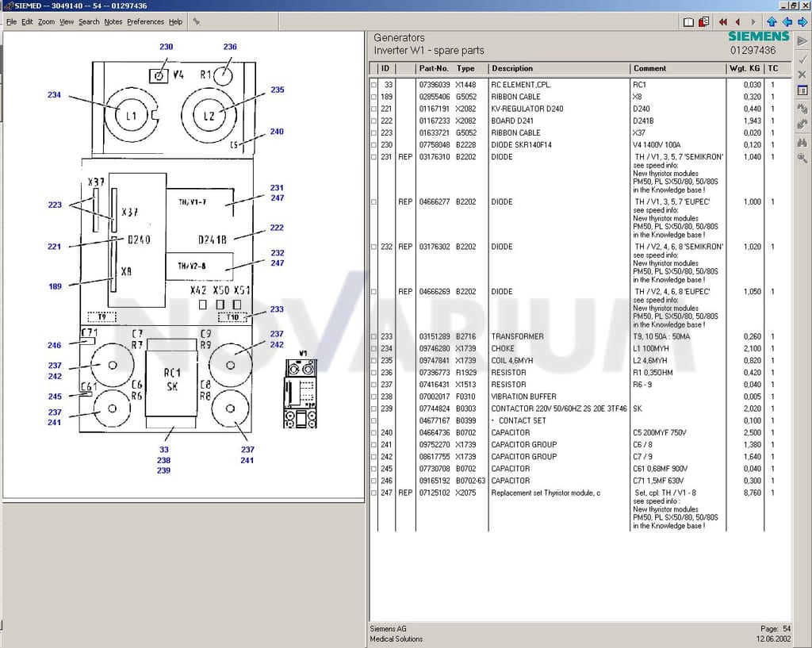Screen dimensions: 812x648
Task: Go to previous page with red left arrow
Action: (x=737, y=21)
